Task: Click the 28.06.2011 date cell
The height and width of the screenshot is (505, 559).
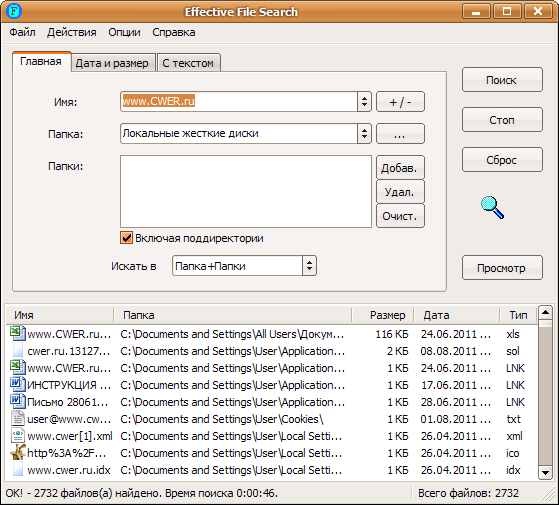Action: 456,402
